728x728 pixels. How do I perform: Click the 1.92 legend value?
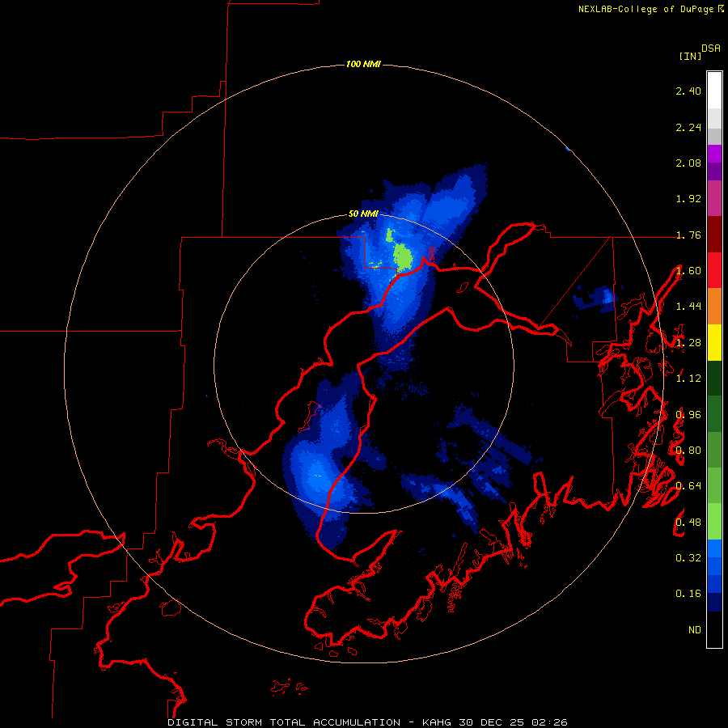688,199
